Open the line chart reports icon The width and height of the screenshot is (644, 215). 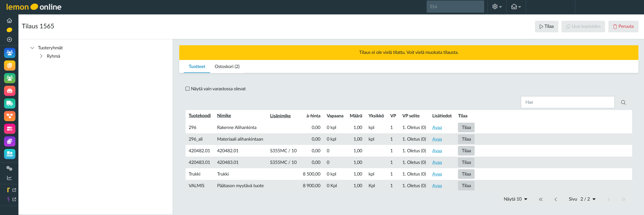pos(9,178)
